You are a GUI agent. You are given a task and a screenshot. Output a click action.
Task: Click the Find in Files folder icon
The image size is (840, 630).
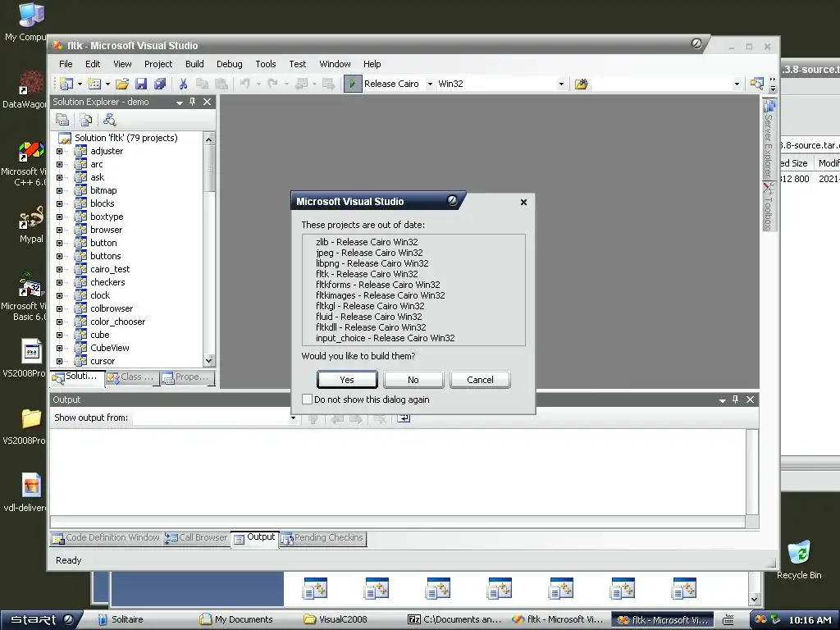[581, 84]
